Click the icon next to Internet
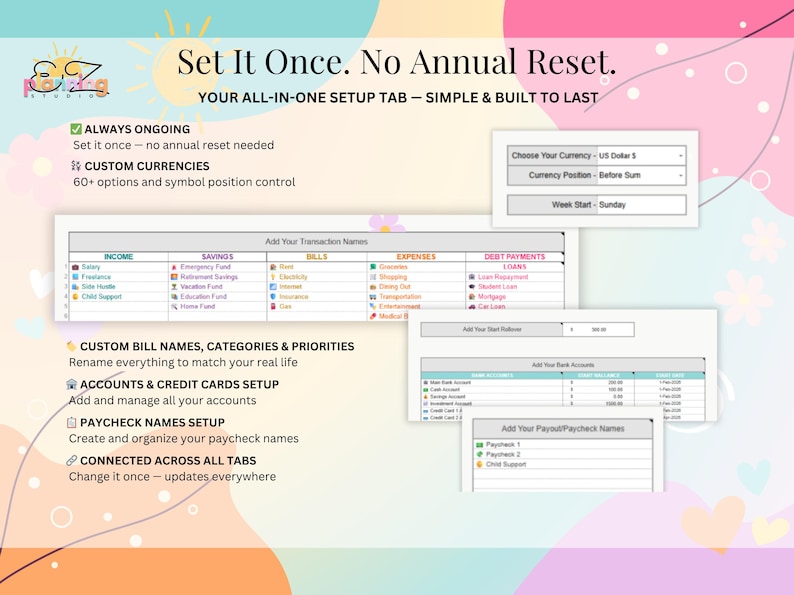The width and height of the screenshot is (794, 595). coord(273,287)
